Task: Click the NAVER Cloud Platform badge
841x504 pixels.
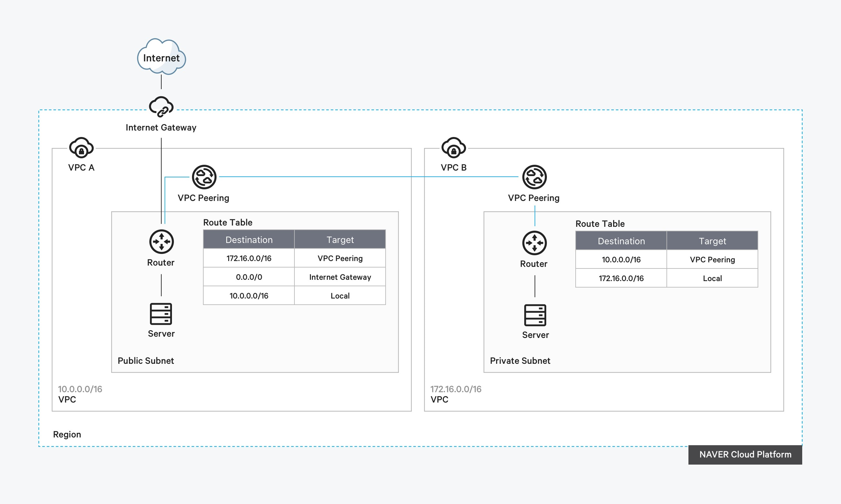Action: (745, 455)
